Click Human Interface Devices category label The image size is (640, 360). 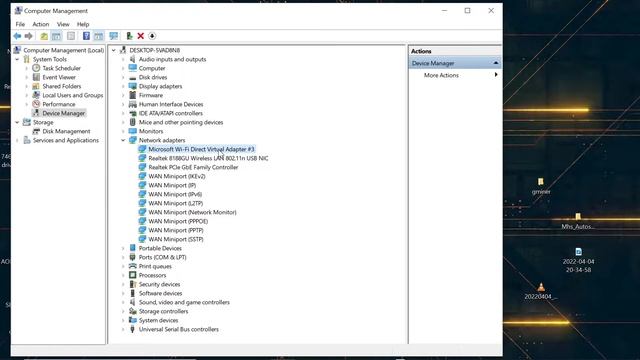171,104
